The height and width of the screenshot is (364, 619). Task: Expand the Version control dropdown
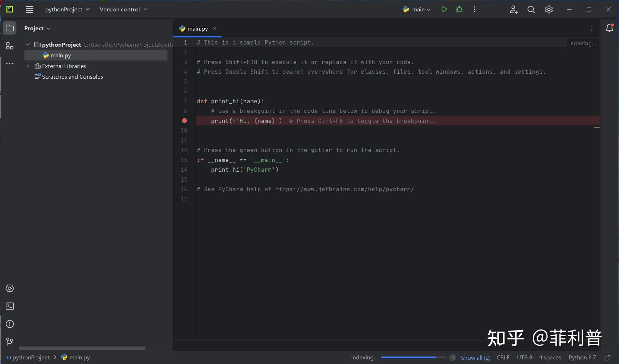[123, 10]
